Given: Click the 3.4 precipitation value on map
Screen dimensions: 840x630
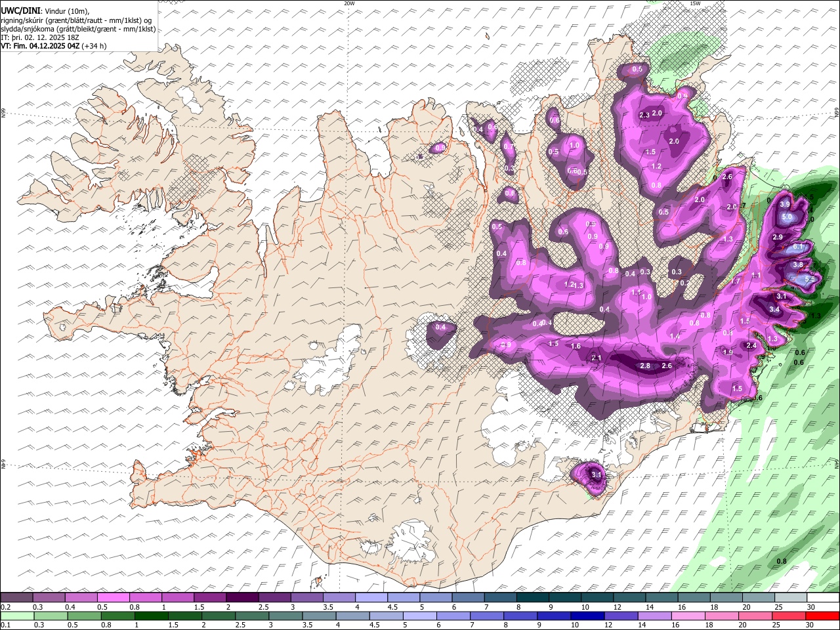Looking at the screenshot, I should tap(774, 310).
